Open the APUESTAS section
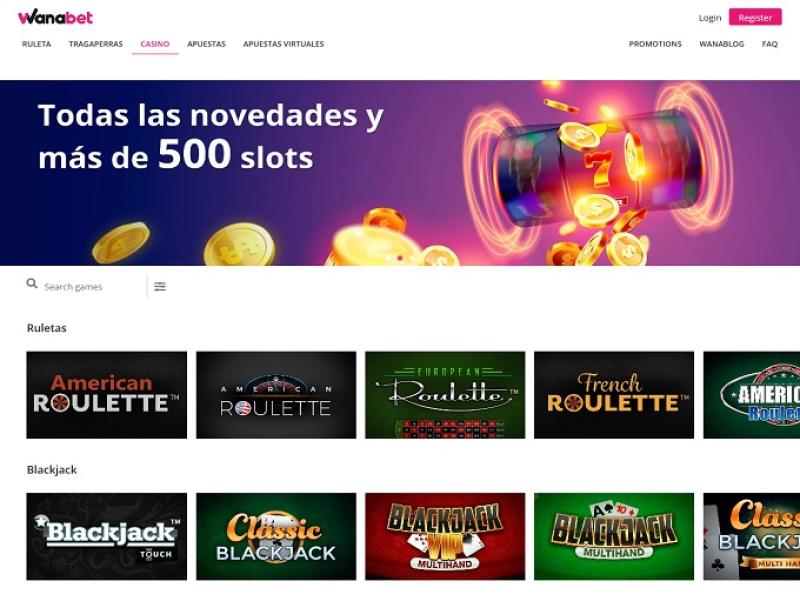Viewport: 800px width, 601px height. pyautogui.click(x=206, y=44)
